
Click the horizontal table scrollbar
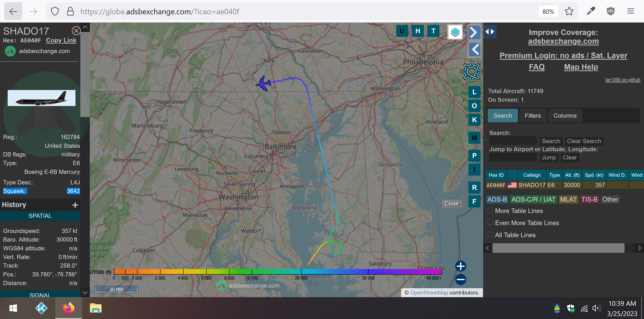pyautogui.click(x=558, y=248)
